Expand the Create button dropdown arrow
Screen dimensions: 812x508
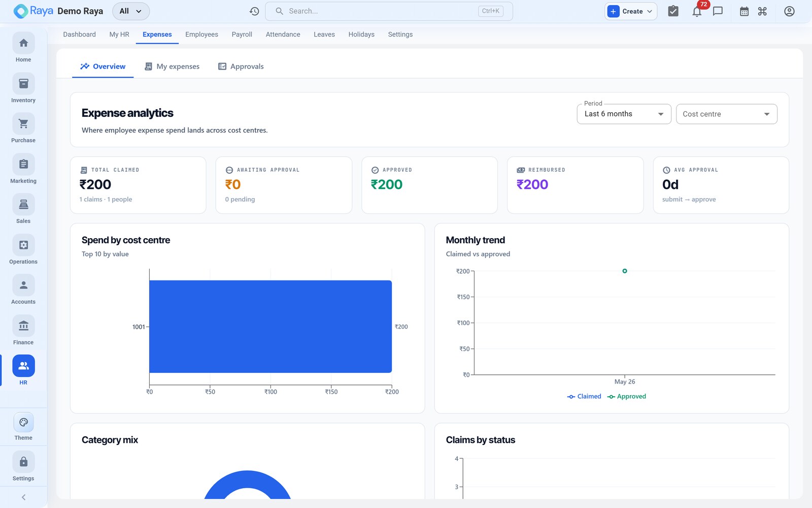pyautogui.click(x=650, y=11)
